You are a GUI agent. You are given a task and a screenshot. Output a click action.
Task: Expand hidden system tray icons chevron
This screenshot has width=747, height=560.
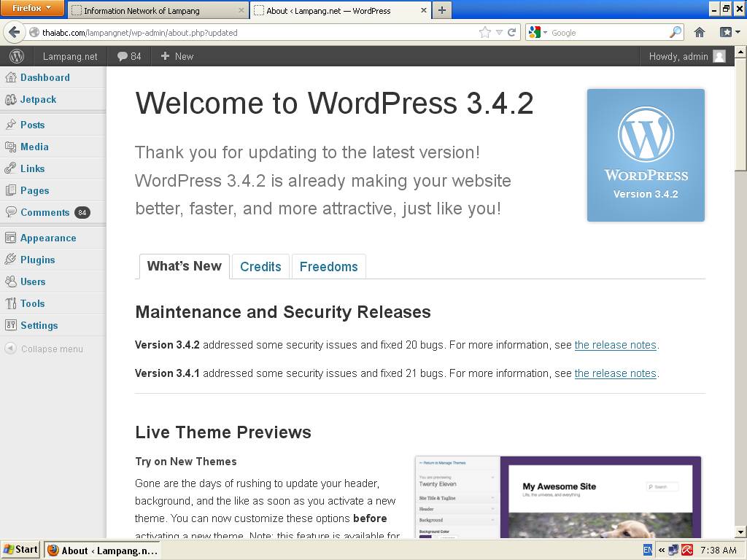click(x=661, y=550)
